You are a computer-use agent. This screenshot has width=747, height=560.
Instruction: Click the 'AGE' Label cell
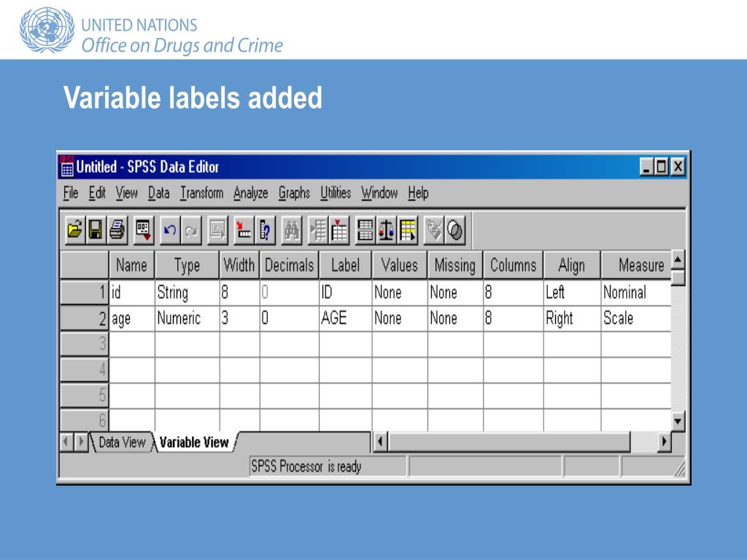[345, 318]
